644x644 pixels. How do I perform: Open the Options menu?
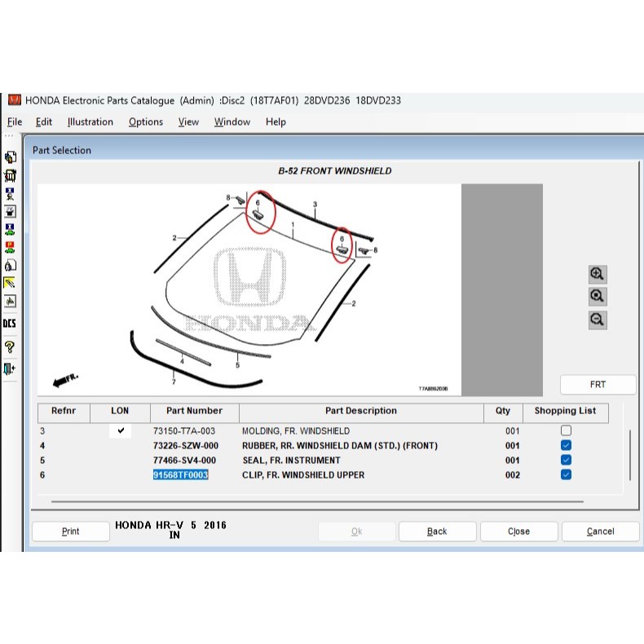coord(146,122)
